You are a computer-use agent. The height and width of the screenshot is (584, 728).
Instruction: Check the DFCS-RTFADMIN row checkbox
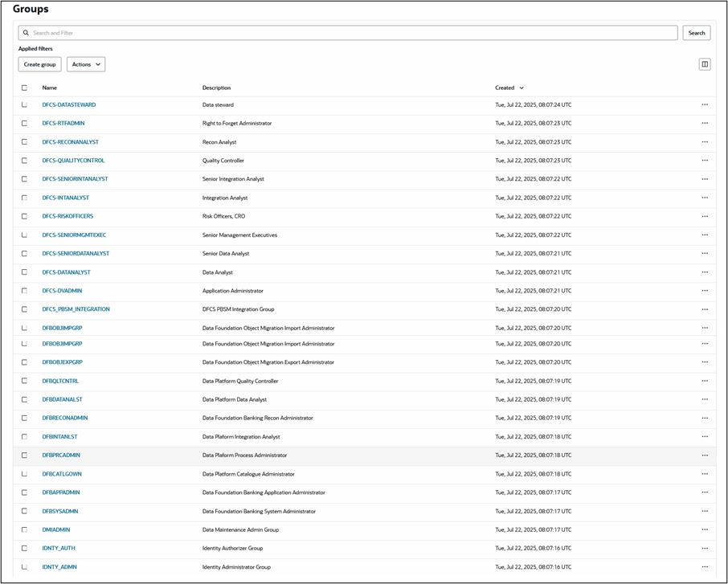(23, 123)
